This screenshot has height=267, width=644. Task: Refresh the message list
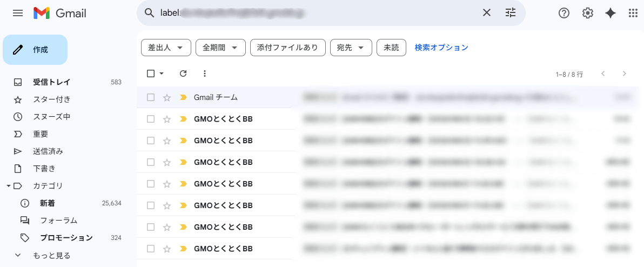point(183,74)
